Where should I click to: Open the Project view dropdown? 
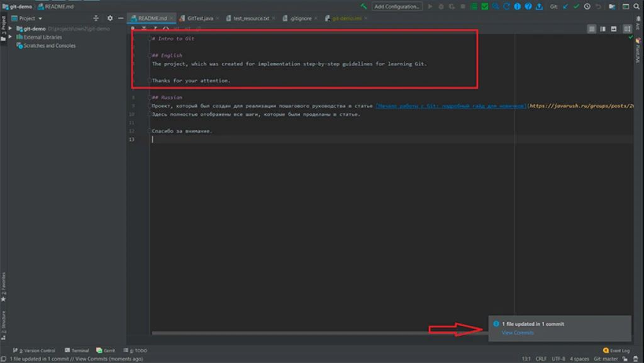click(31, 18)
